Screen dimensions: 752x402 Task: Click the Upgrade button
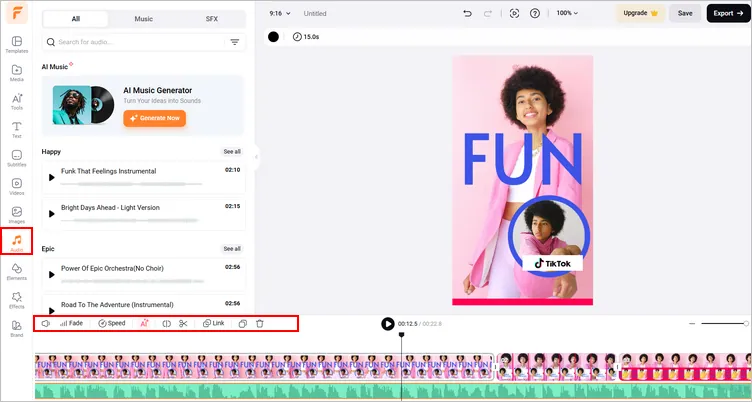[640, 13]
